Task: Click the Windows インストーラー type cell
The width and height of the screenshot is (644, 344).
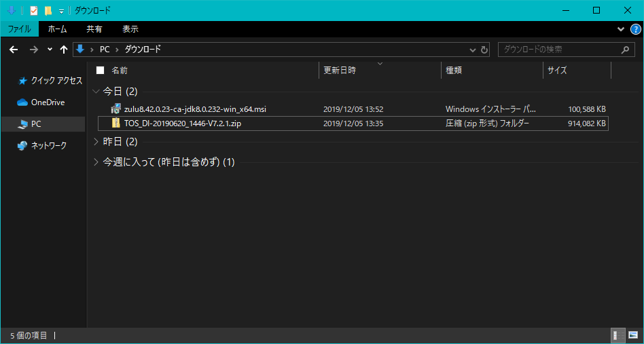Action: tap(490, 109)
